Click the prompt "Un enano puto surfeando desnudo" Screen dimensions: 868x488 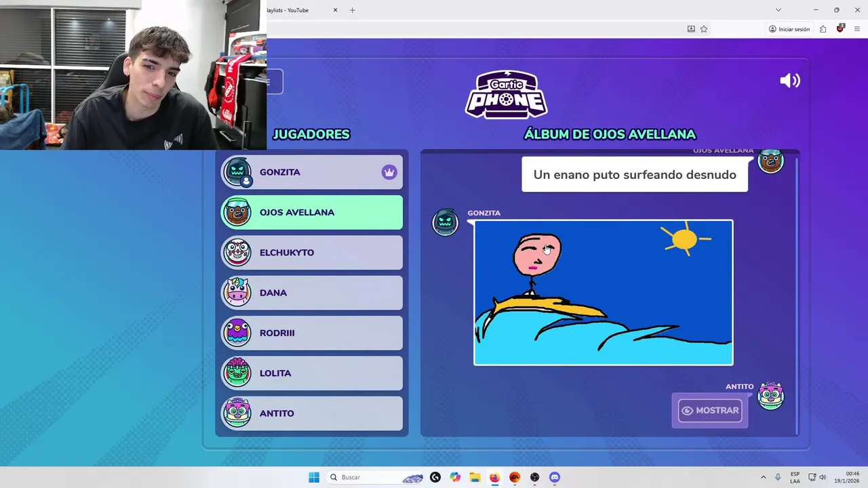coord(635,175)
